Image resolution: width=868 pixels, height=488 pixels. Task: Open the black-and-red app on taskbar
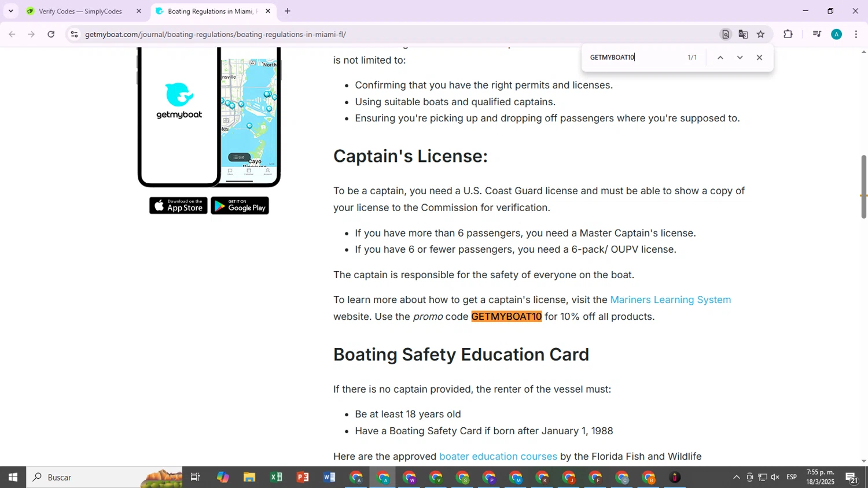click(x=675, y=478)
